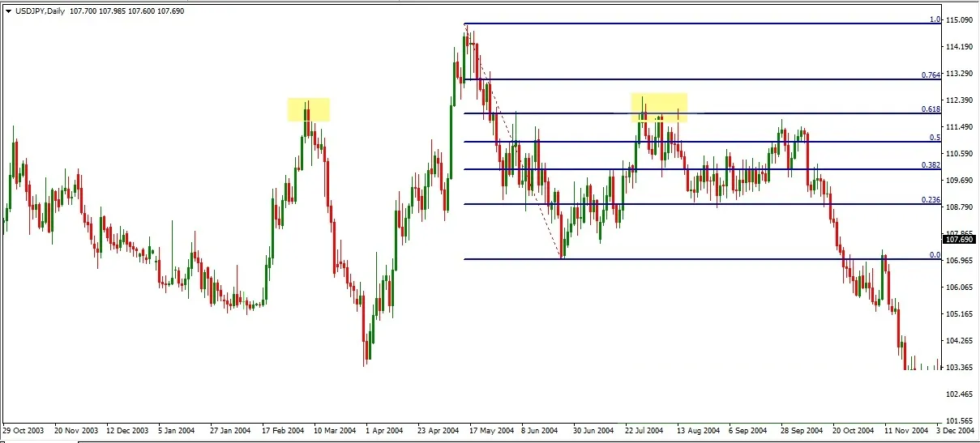This screenshot has width=980, height=443.
Task: Select the Fibonacci 0.618 level label
Action: (931, 109)
